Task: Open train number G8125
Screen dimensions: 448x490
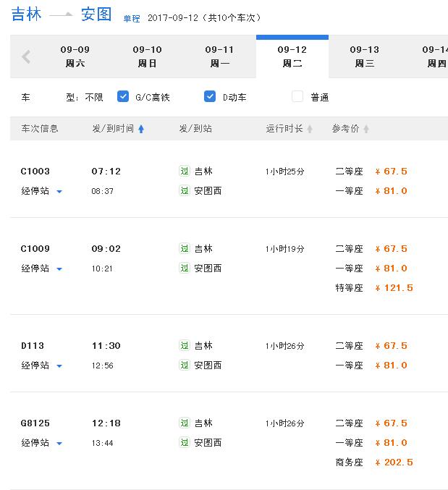Action: click(35, 423)
